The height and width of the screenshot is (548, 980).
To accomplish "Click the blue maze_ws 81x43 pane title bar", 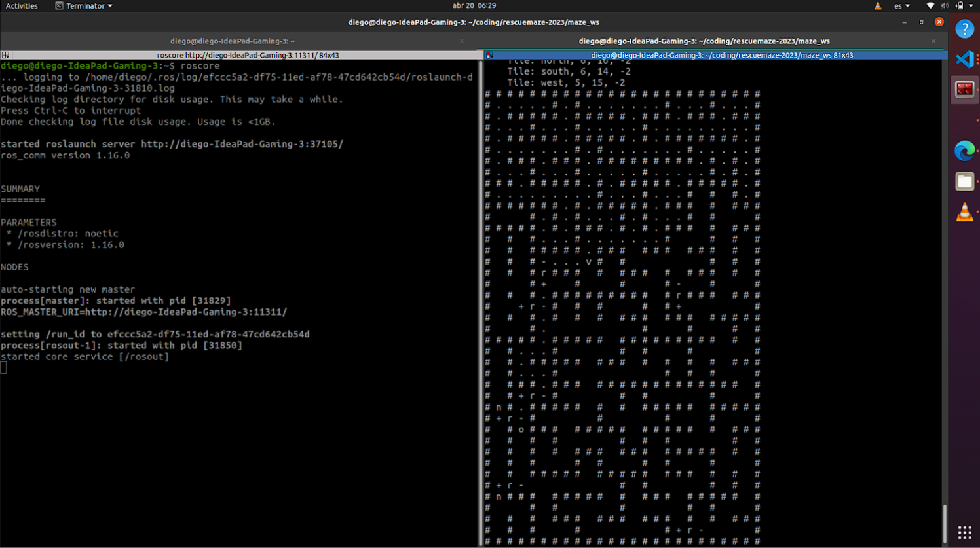I will click(722, 55).
